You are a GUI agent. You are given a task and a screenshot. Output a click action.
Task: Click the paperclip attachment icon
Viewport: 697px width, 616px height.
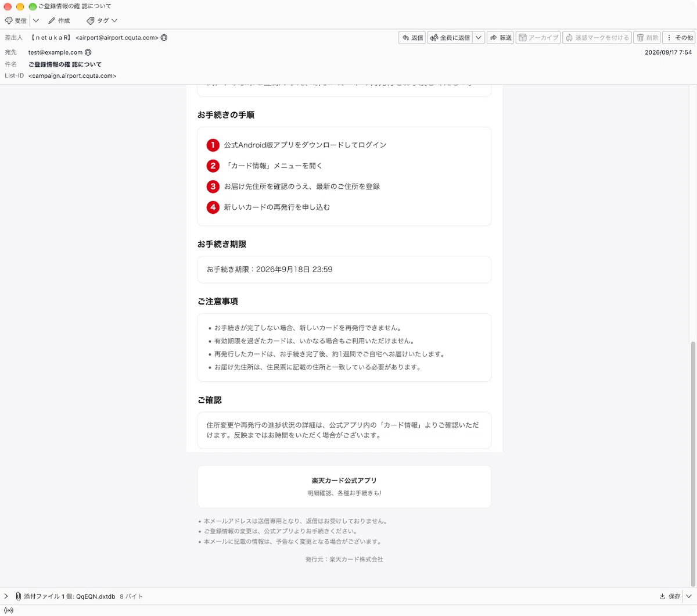coord(19,596)
